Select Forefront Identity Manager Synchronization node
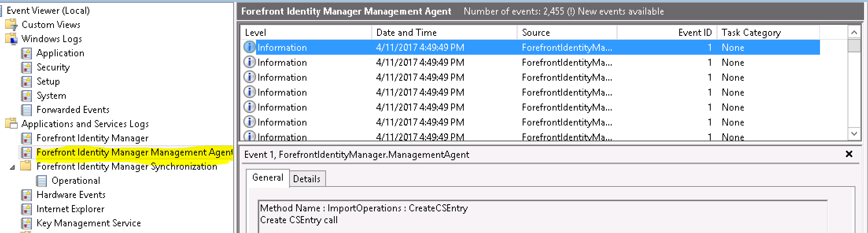Screen dimensions: 868x233 127,166
